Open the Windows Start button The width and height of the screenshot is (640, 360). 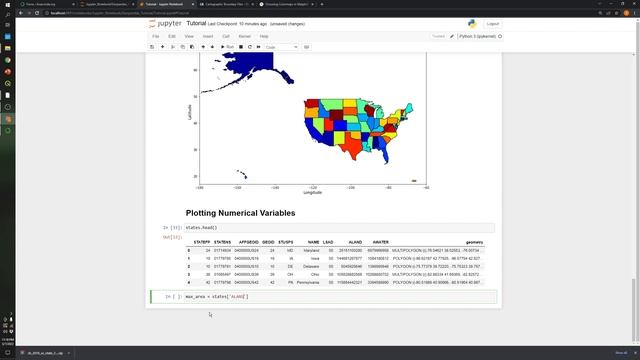click(x=7, y=4)
